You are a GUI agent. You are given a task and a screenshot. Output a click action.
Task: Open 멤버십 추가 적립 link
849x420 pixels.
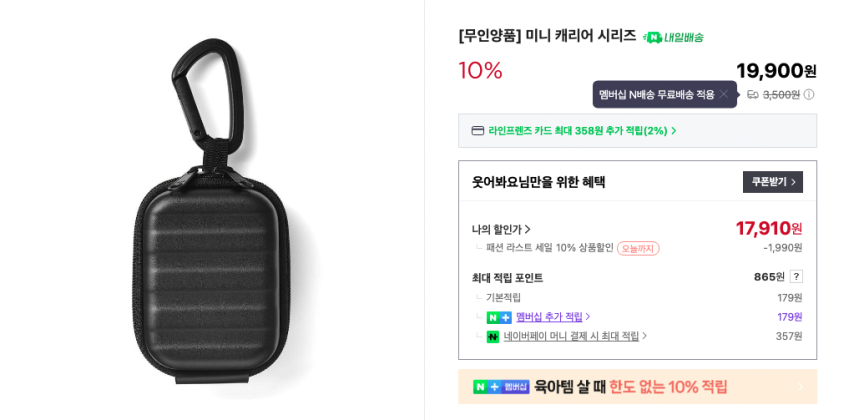553,317
